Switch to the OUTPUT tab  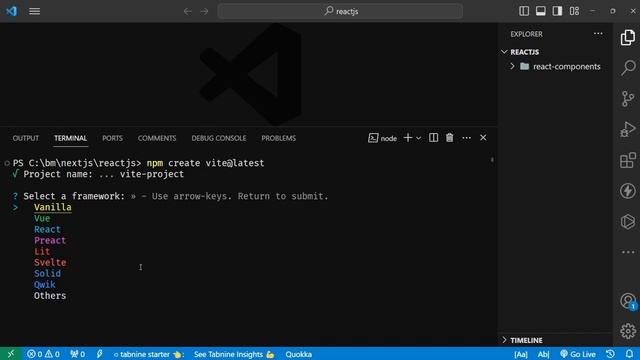click(x=26, y=138)
